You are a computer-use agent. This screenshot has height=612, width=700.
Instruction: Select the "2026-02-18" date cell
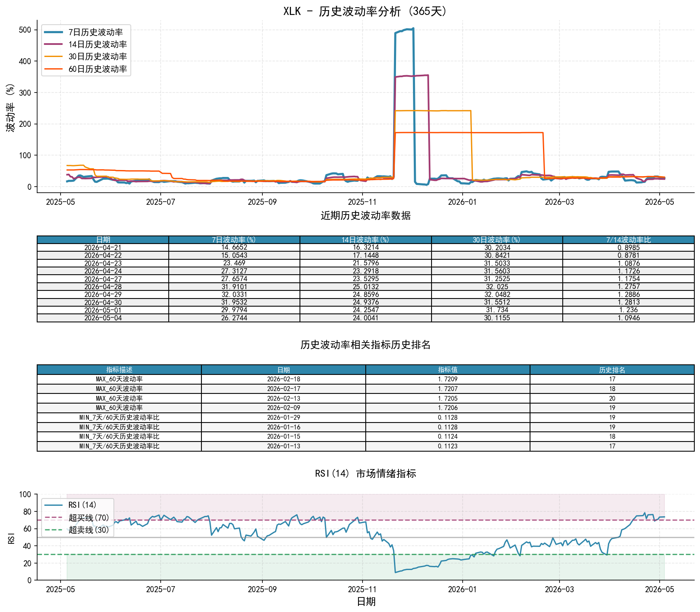283,379
